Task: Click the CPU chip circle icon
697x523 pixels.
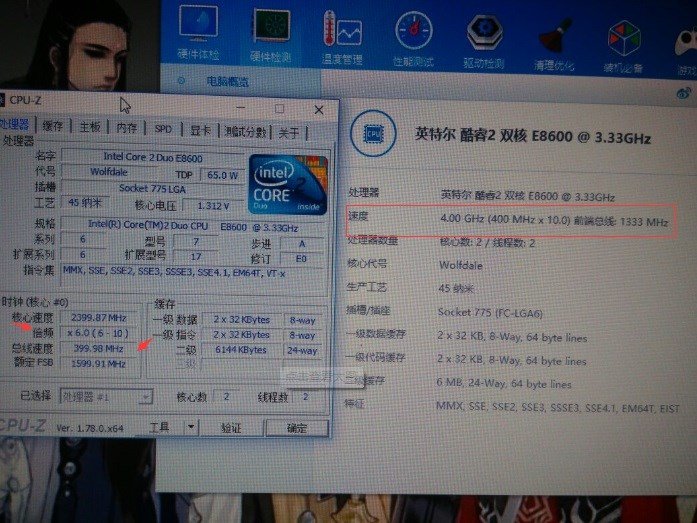Action: point(373,133)
